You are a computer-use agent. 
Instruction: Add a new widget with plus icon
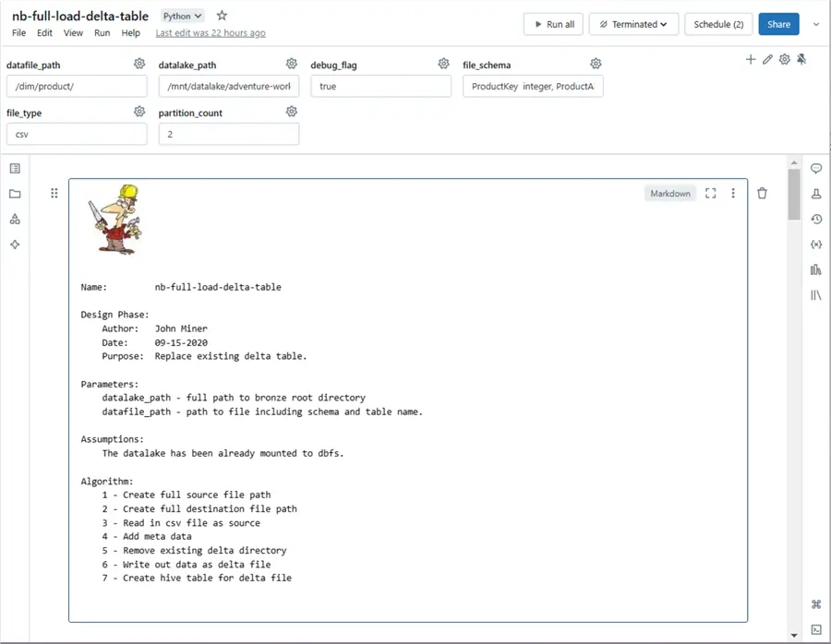(751, 59)
